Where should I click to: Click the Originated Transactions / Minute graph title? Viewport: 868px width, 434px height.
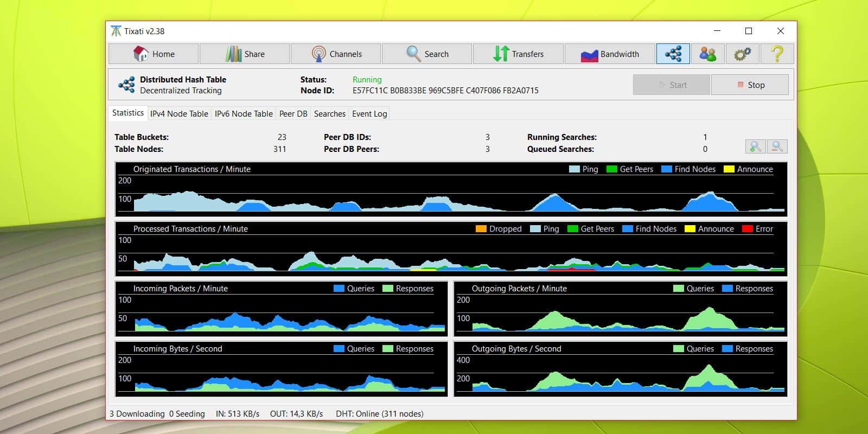click(192, 169)
